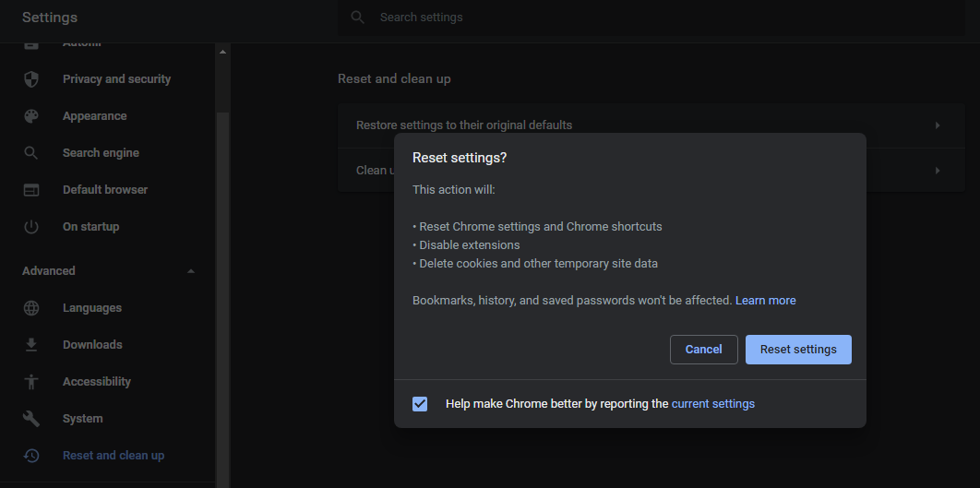Click the On startup power icon
This screenshot has width=980, height=488.
[x=31, y=227]
